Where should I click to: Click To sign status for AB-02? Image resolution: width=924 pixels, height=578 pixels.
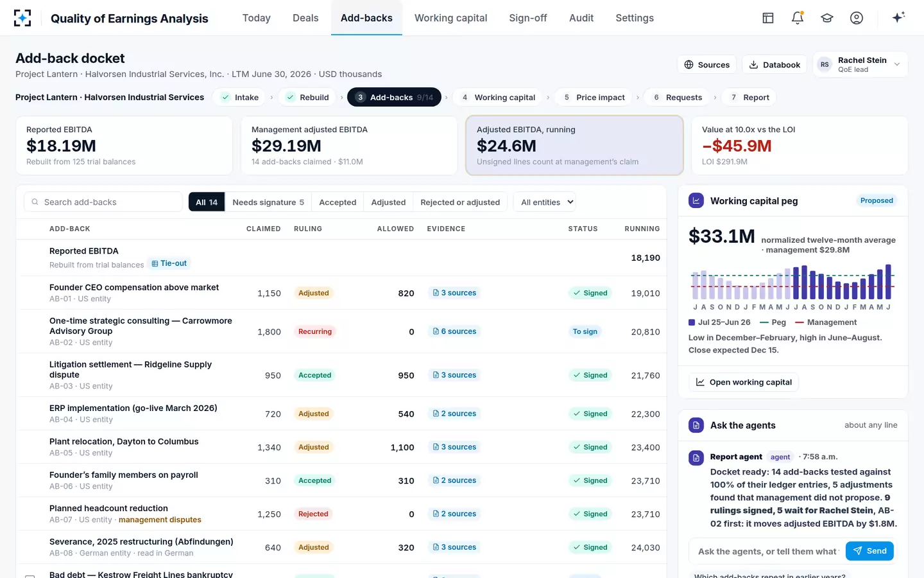585,331
